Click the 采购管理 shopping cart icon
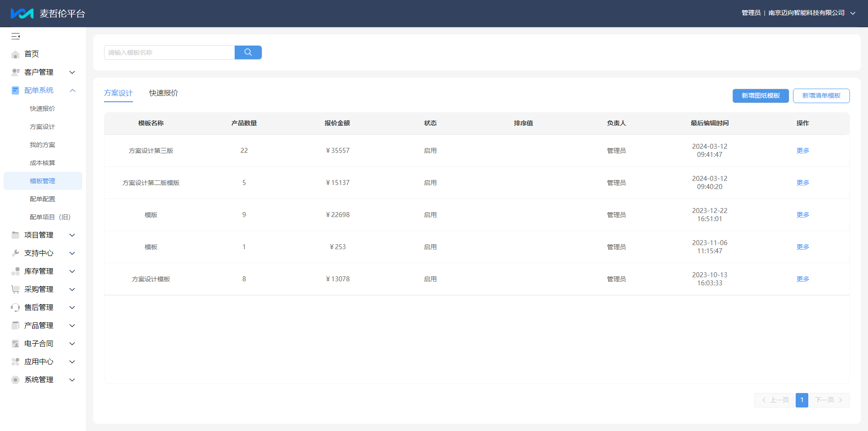Image resolution: width=868 pixels, height=431 pixels. click(15, 289)
